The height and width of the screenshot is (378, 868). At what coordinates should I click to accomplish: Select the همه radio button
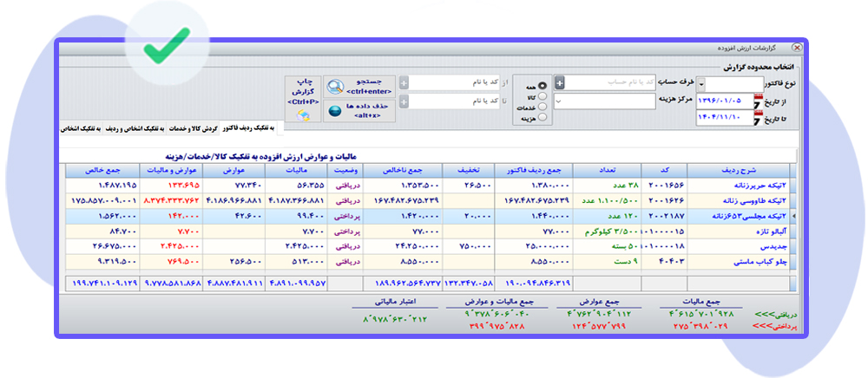coord(542,86)
